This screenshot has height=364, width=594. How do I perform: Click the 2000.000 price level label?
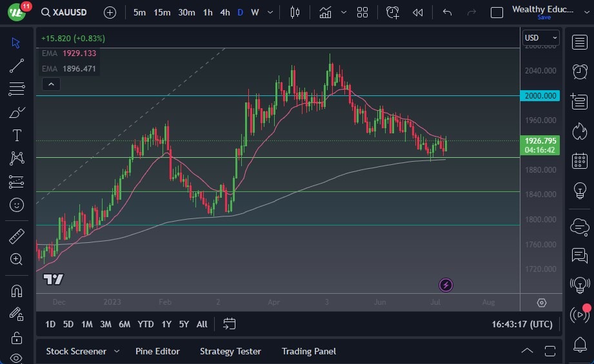540,96
